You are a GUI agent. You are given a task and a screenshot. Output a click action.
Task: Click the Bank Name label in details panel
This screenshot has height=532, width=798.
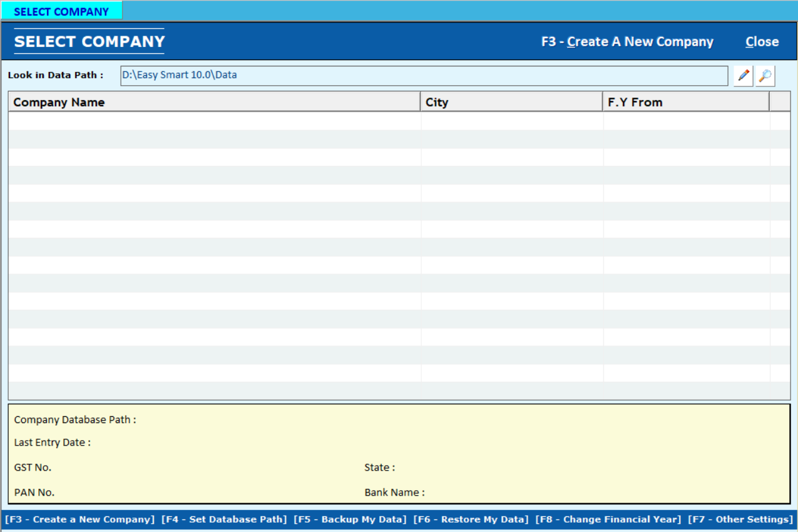tap(394, 493)
